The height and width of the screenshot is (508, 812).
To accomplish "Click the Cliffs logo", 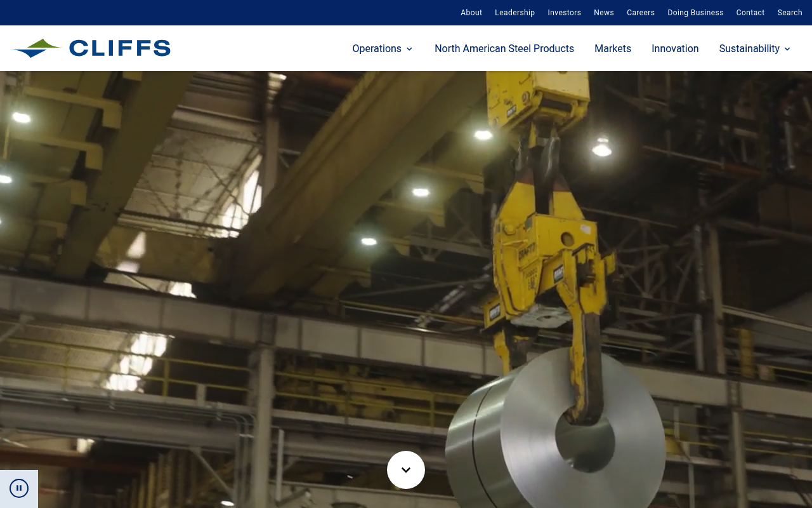I will click(91, 48).
